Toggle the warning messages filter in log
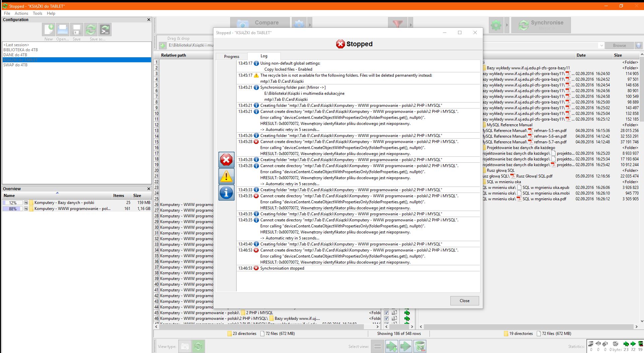The width and height of the screenshot is (644, 353). pyautogui.click(x=226, y=176)
